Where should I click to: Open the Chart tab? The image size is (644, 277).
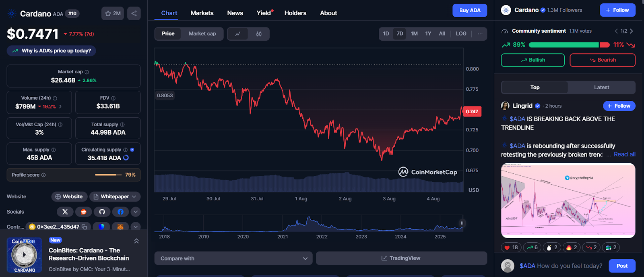point(169,13)
